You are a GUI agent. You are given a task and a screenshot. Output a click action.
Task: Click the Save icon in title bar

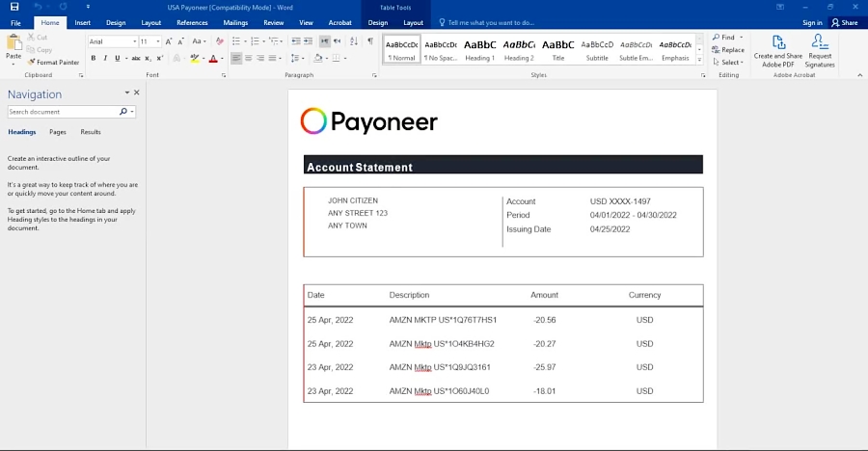[14, 7]
